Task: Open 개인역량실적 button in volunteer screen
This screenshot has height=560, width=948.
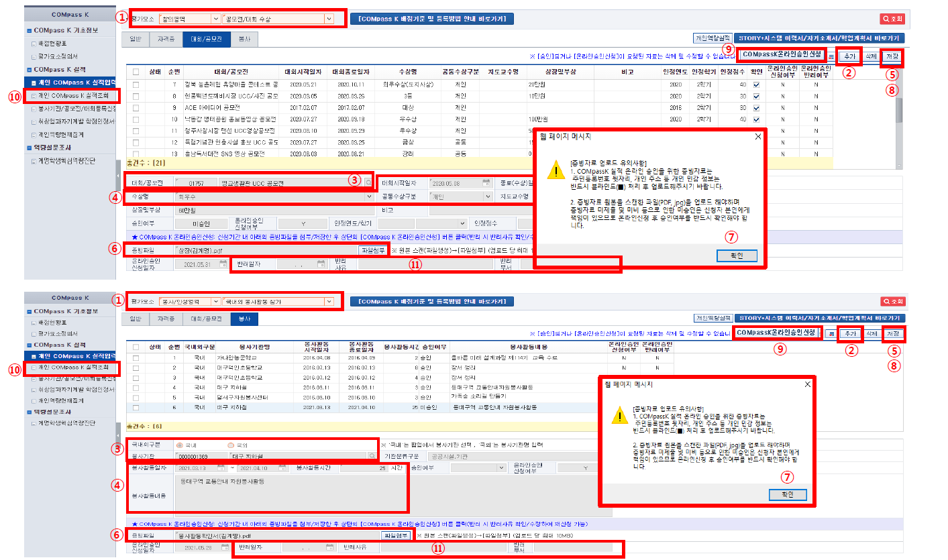Action: [712, 319]
